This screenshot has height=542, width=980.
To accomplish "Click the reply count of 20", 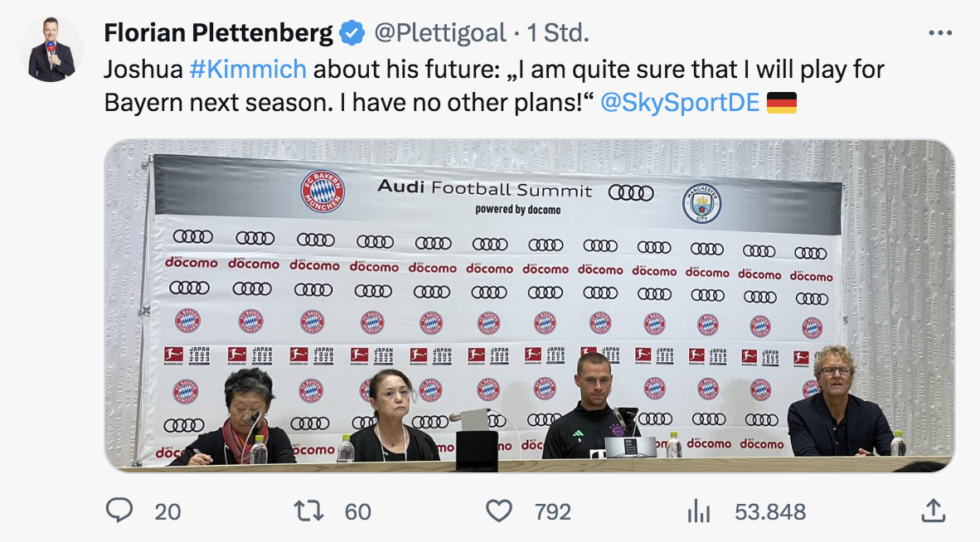I will (x=167, y=512).
